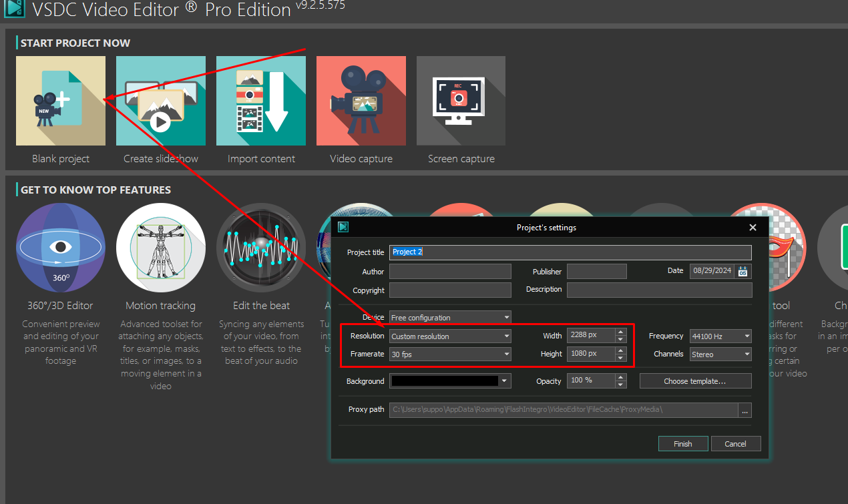Image resolution: width=848 pixels, height=504 pixels.
Task: Increase Height with the up arrow
Action: pos(621,350)
